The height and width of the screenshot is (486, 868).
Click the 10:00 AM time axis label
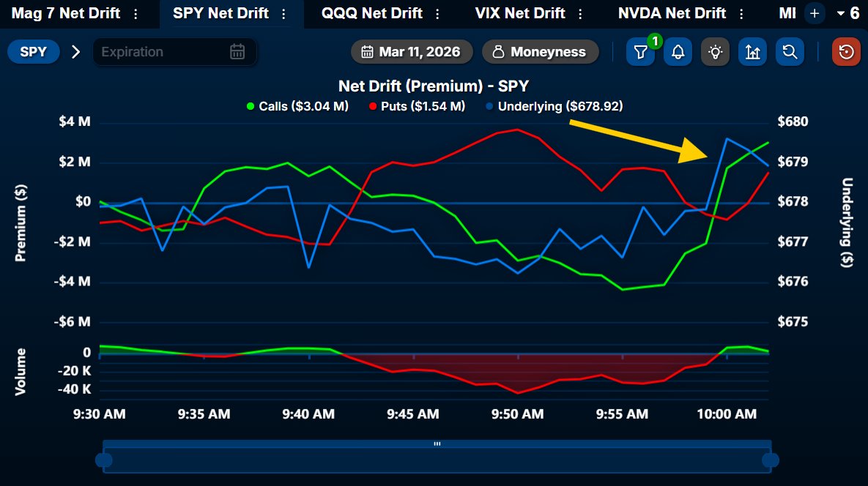click(x=727, y=414)
